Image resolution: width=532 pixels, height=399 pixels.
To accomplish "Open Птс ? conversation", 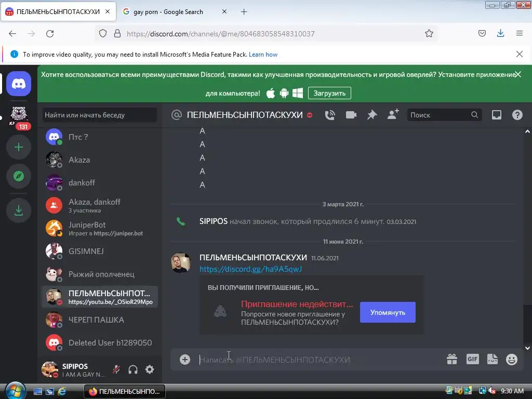I will pyautogui.click(x=100, y=137).
